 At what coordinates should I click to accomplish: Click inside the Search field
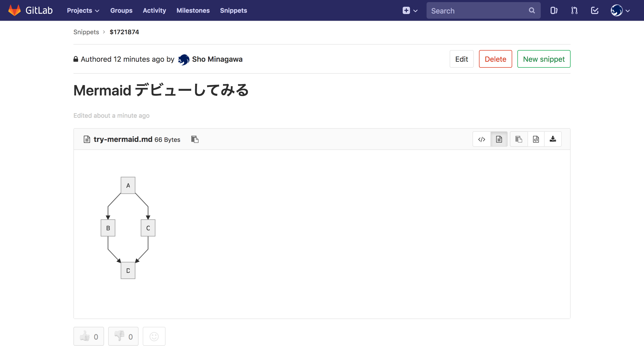(x=477, y=10)
